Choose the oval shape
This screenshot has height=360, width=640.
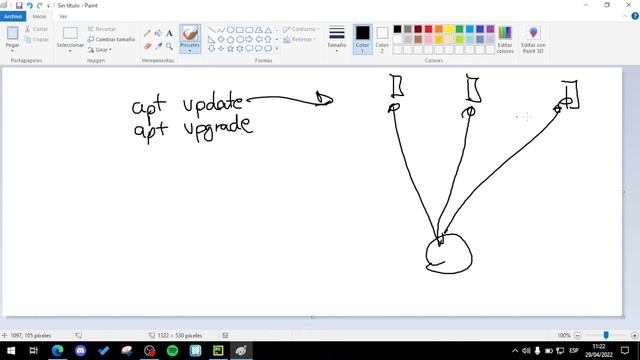[230, 30]
